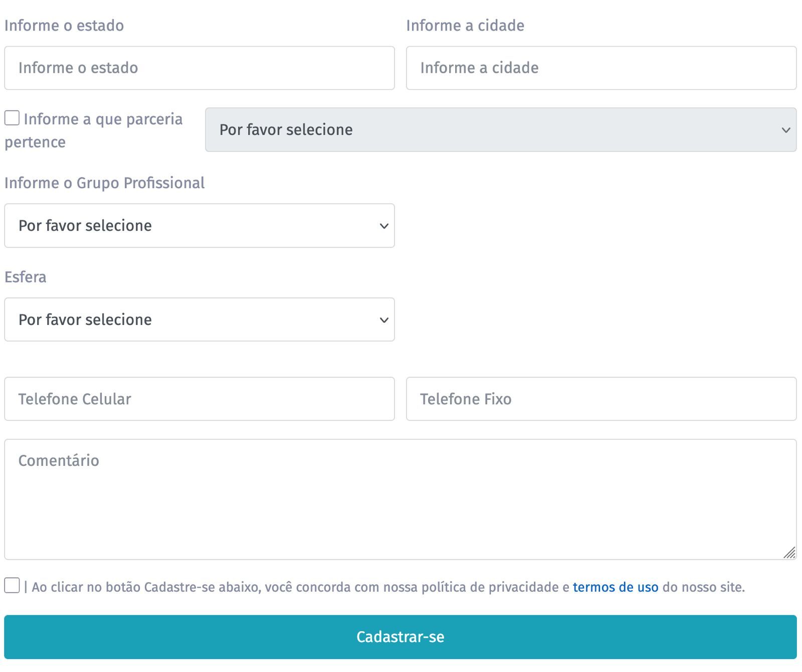Screen dimensions: 802x672
Task: Click the "Informe a cidade" label above the field
Action: click(x=465, y=26)
